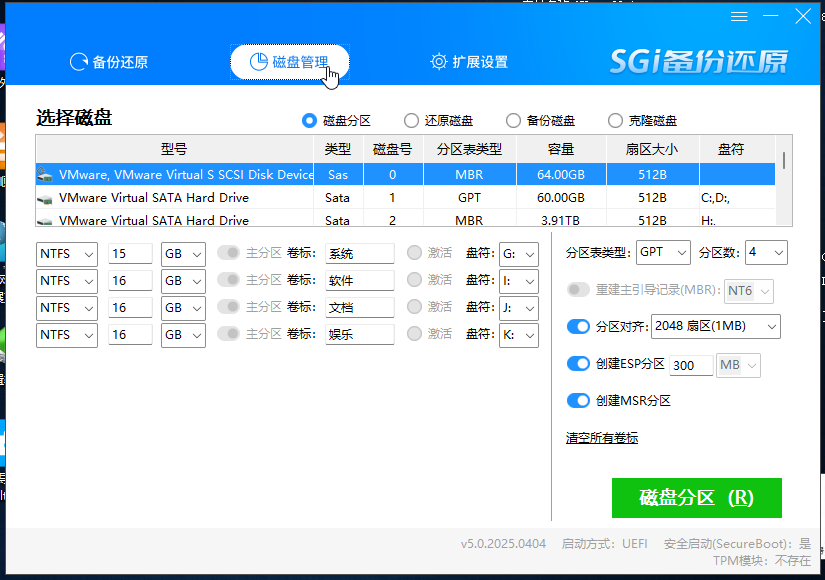This screenshot has height=580, width=825.
Task: Toggle the 创建MSR分区 switch
Action: tap(578, 401)
